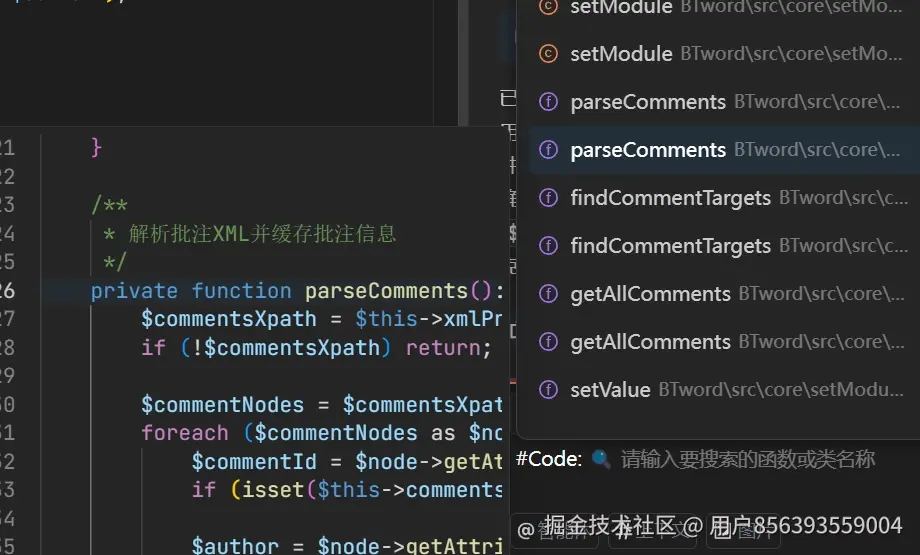Click function icon beside the lower findCommentTargets
Viewport: 920px width, 555px height.
coord(547,246)
